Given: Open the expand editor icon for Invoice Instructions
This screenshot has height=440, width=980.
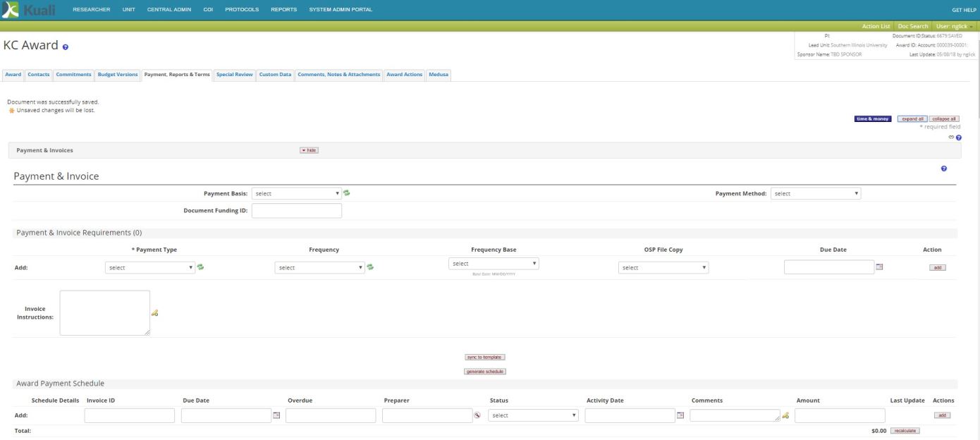Looking at the screenshot, I should click(154, 313).
